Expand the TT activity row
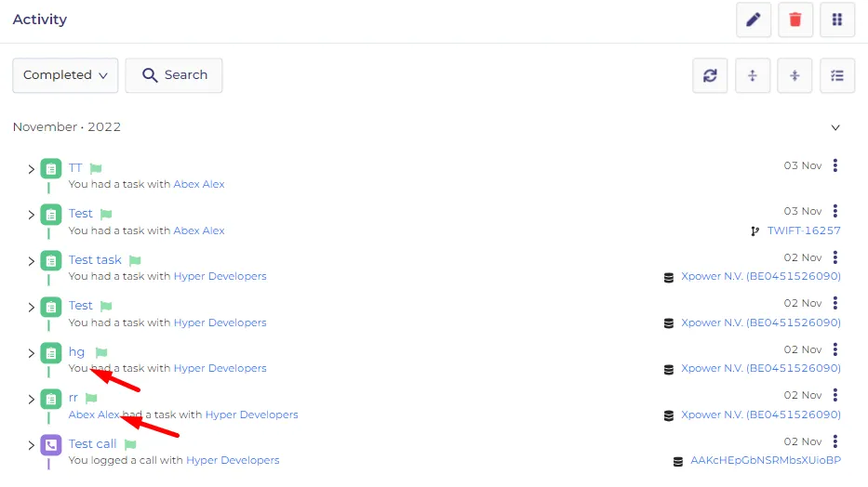Viewport: 868px width, 487px height. tap(31, 169)
